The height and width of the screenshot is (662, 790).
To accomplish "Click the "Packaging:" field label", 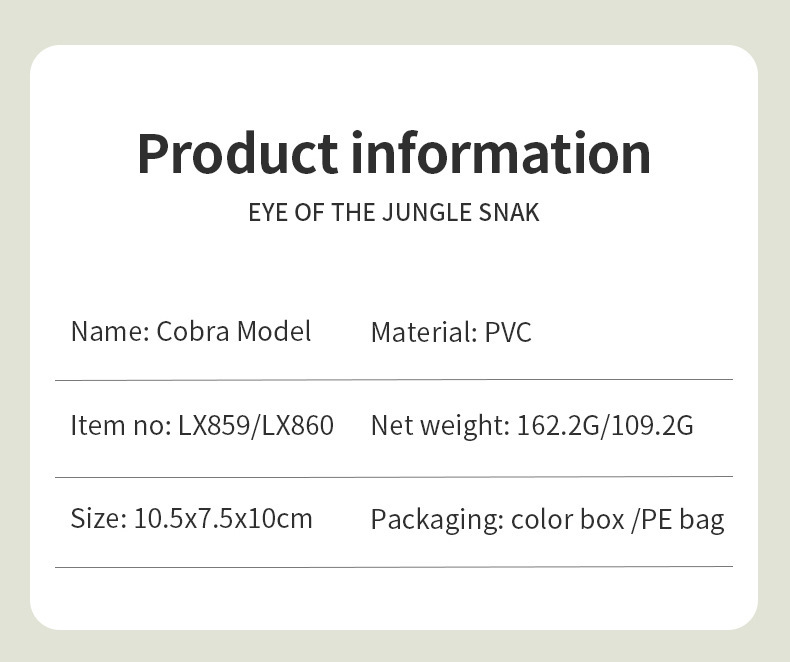I will (436, 520).
